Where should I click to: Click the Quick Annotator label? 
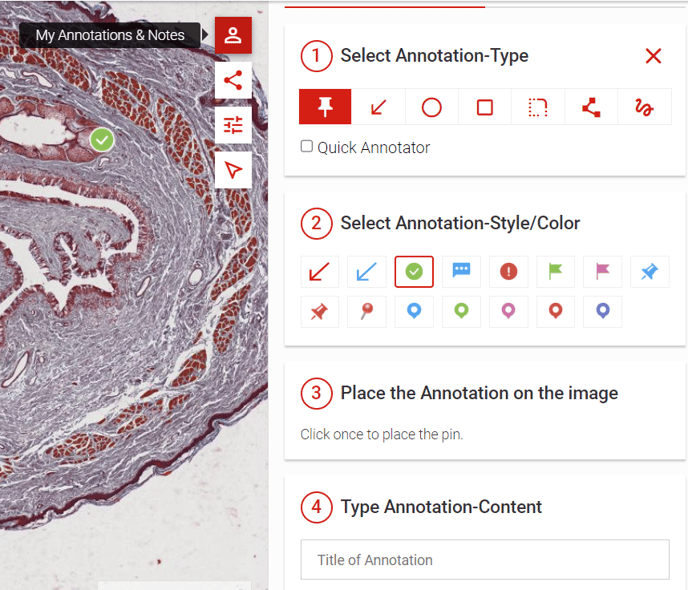tap(373, 148)
